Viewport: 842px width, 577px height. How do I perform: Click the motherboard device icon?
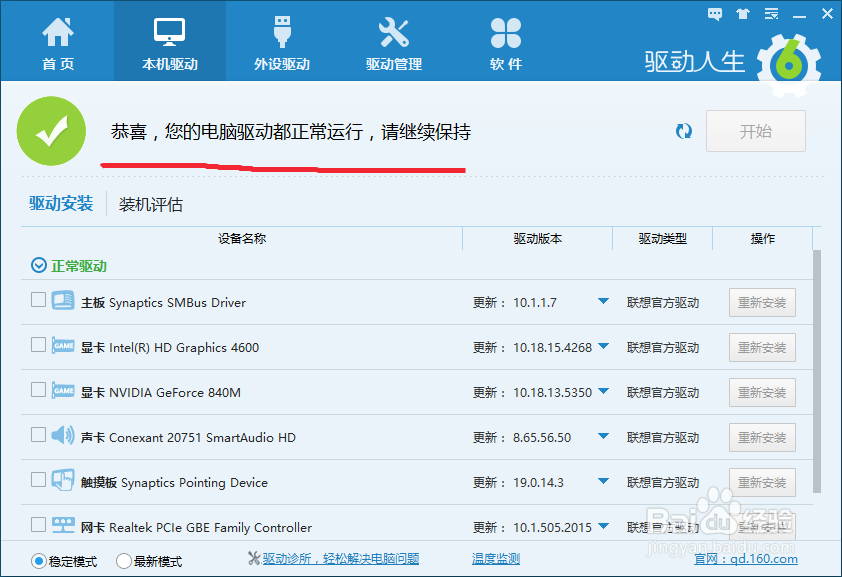[63, 301]
